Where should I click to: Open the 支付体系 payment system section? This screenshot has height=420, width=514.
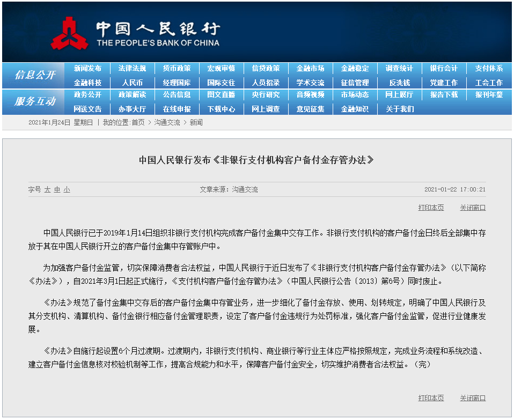point(489,68)
